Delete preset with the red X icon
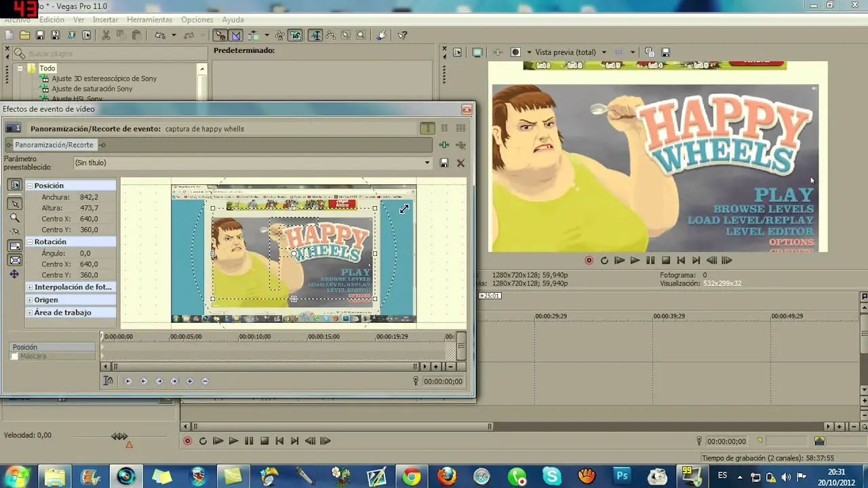Viewport: 868px width, 488px height. [460, 163]
